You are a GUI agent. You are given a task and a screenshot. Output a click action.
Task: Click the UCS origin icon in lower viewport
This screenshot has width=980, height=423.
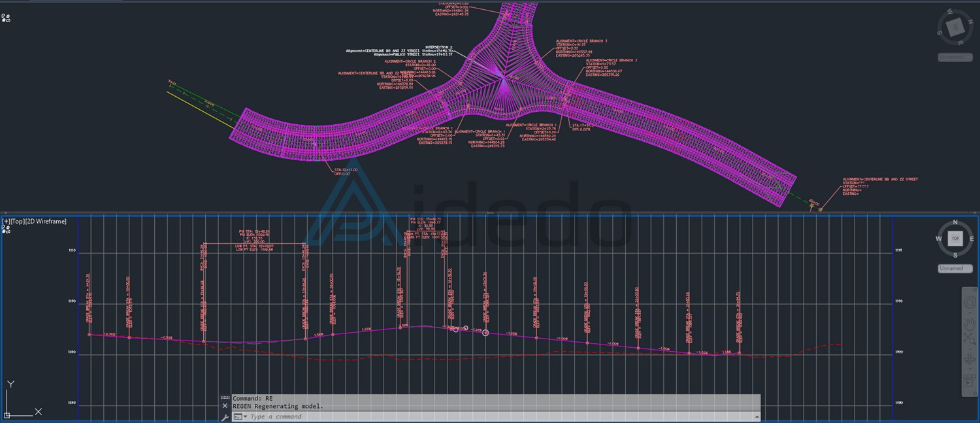8,414
